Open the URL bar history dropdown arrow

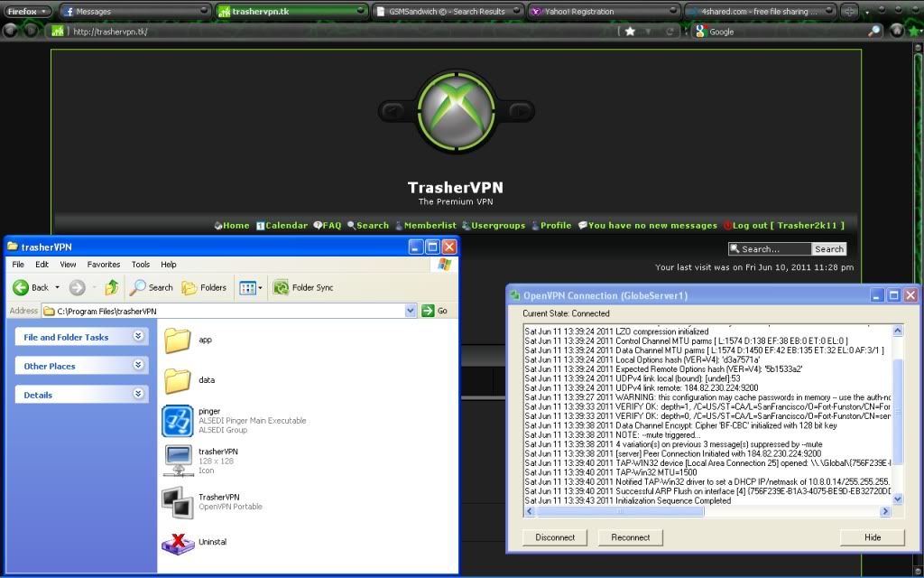coord(649,32)
